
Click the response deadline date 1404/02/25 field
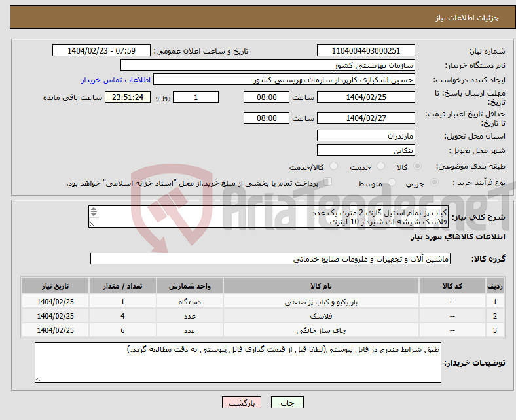(365, 97)
